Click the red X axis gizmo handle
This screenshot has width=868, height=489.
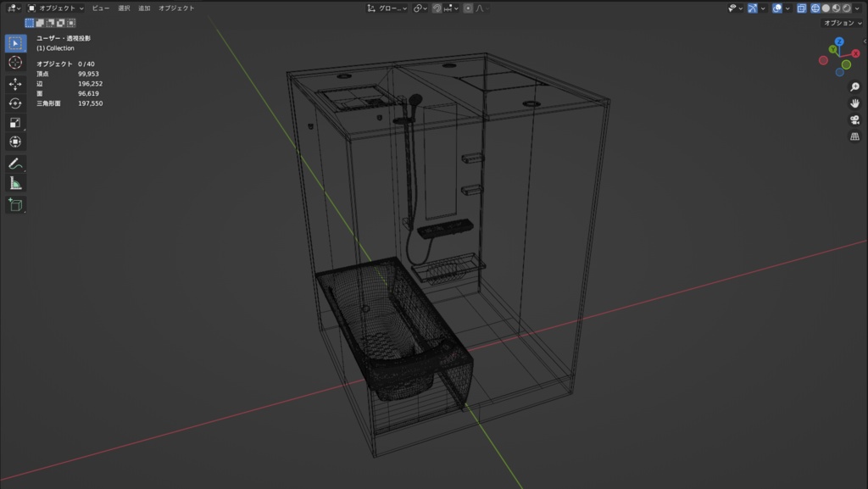pos(856,53)
